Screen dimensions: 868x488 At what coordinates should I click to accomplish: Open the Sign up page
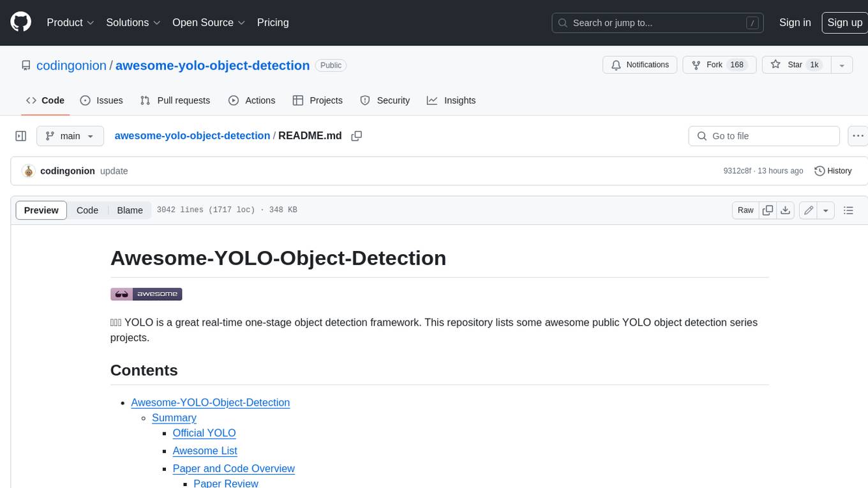844,22
